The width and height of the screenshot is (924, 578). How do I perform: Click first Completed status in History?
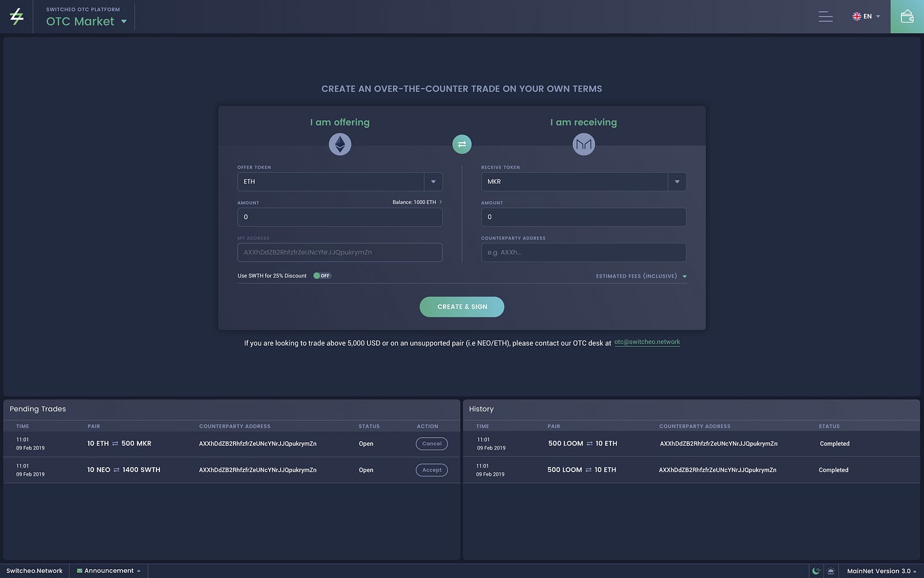pyautogui.click(x=834, y=444)
